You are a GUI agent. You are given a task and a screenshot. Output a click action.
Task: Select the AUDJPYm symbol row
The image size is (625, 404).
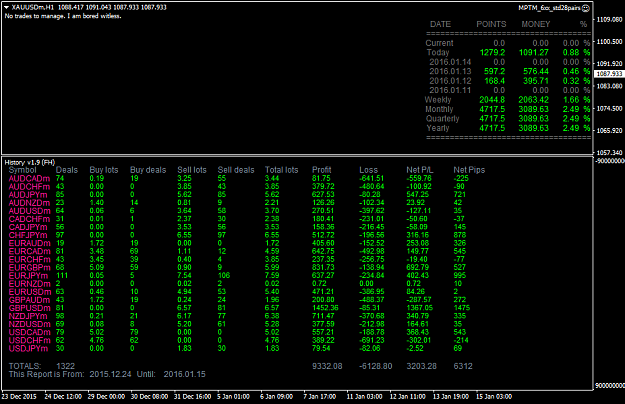[239, 194]
